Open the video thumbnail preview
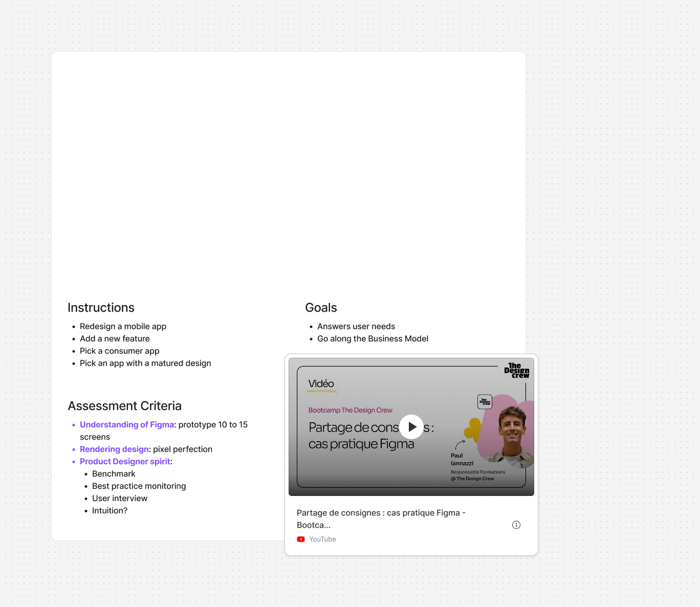The width and height of the screenshot is (700, 607). pos(411,427)
